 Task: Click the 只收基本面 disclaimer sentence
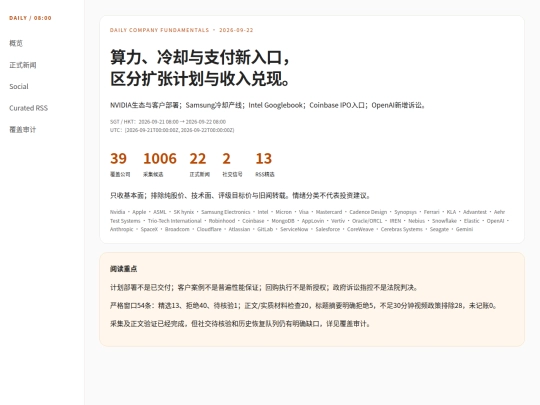click(x=241, y=196)
